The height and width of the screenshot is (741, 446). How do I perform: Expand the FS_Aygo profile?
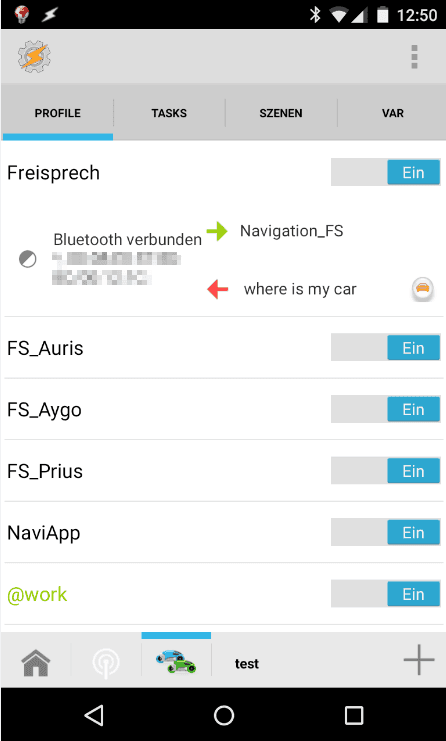[x=44, y=409]
